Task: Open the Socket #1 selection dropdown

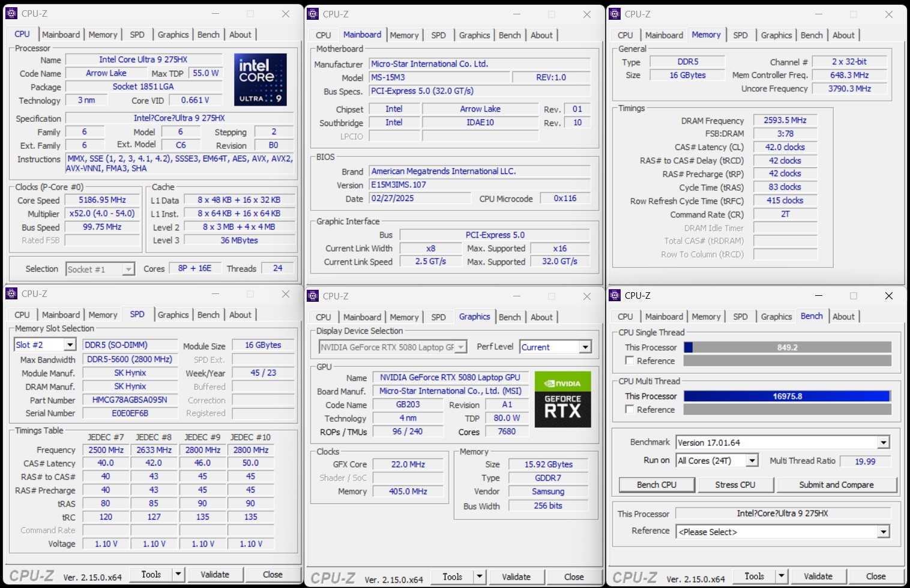Action: tap(128, 269)
